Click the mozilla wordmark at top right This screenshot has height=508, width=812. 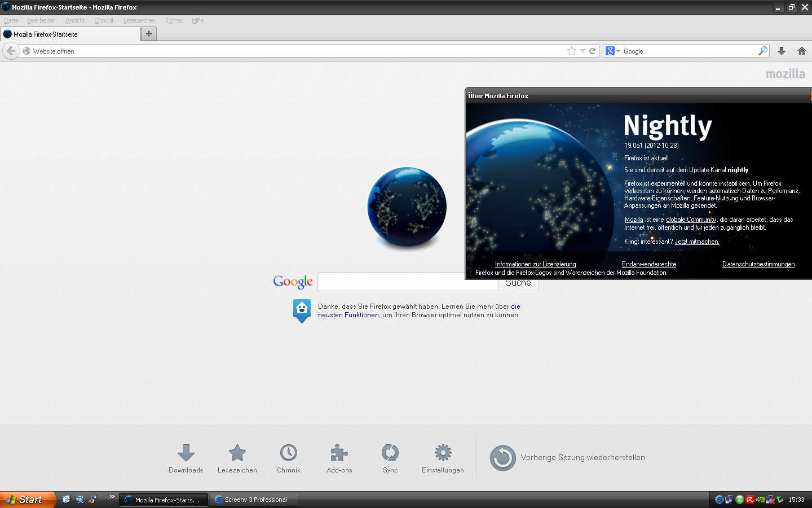coord(785,74)
